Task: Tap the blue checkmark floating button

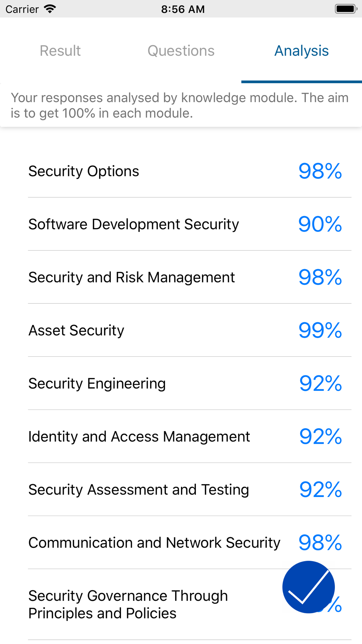Action: coord(308,587)
